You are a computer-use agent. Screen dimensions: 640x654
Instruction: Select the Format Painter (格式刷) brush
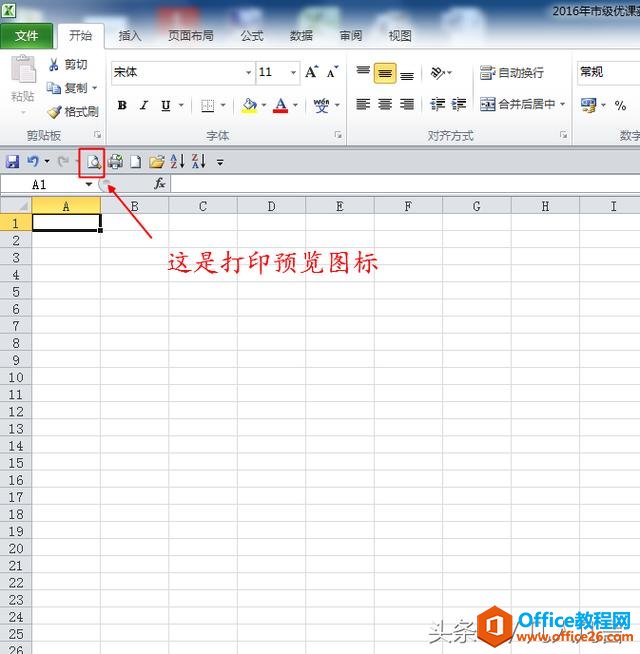(x=54, y=112)
